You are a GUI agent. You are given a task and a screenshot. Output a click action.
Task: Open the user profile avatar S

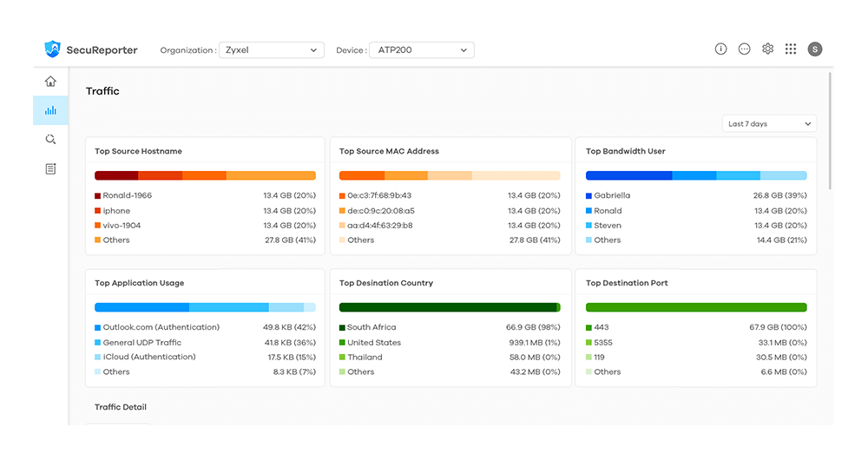pos(814,49)
